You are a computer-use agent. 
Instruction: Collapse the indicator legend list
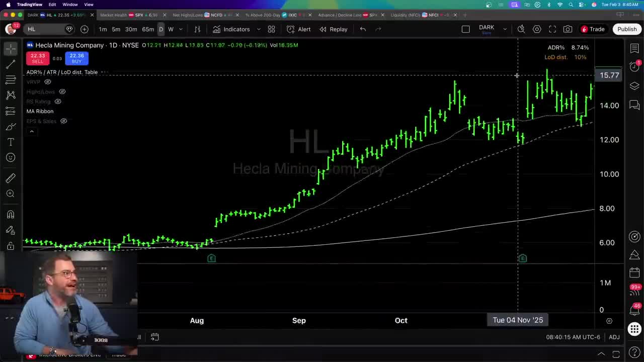[32, 131]
